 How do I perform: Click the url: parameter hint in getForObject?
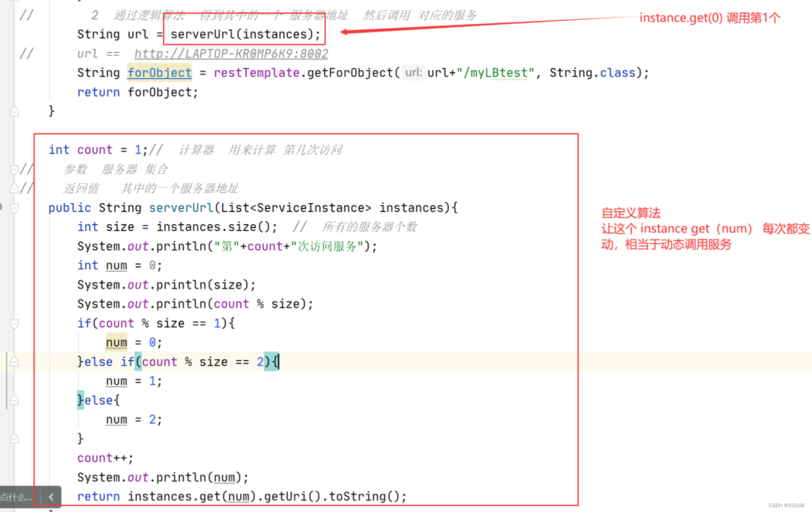(414, 73)
